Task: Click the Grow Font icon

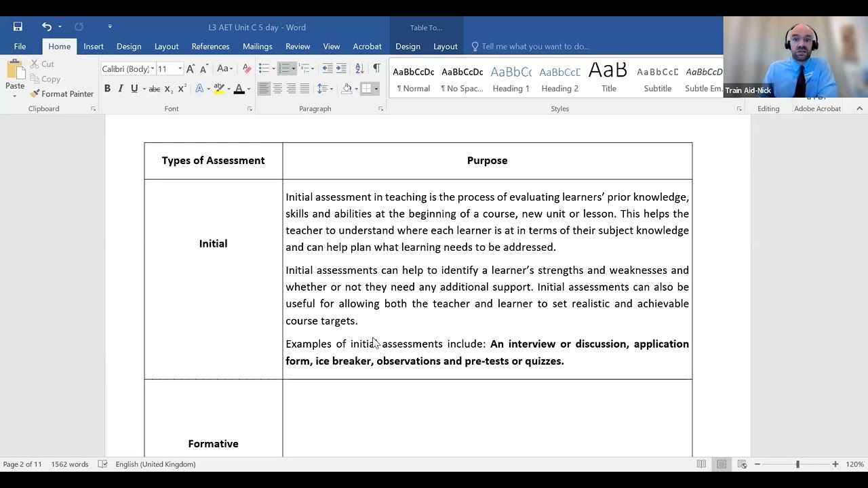Action: [x=191, y=68]
